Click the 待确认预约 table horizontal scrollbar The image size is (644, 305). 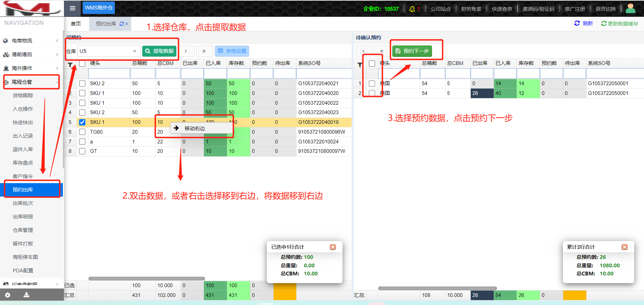pos(437,289)
